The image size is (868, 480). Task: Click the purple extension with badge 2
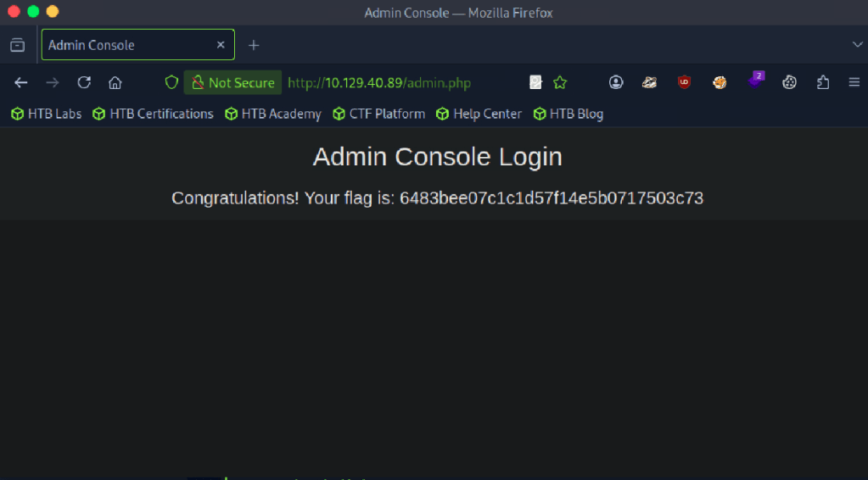754,81
